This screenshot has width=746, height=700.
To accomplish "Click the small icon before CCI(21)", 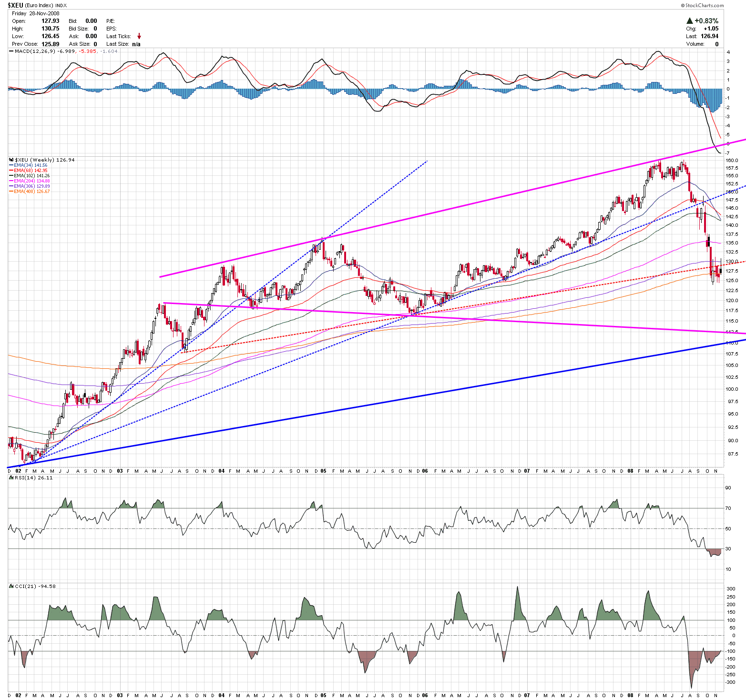I will pos(11,586).
